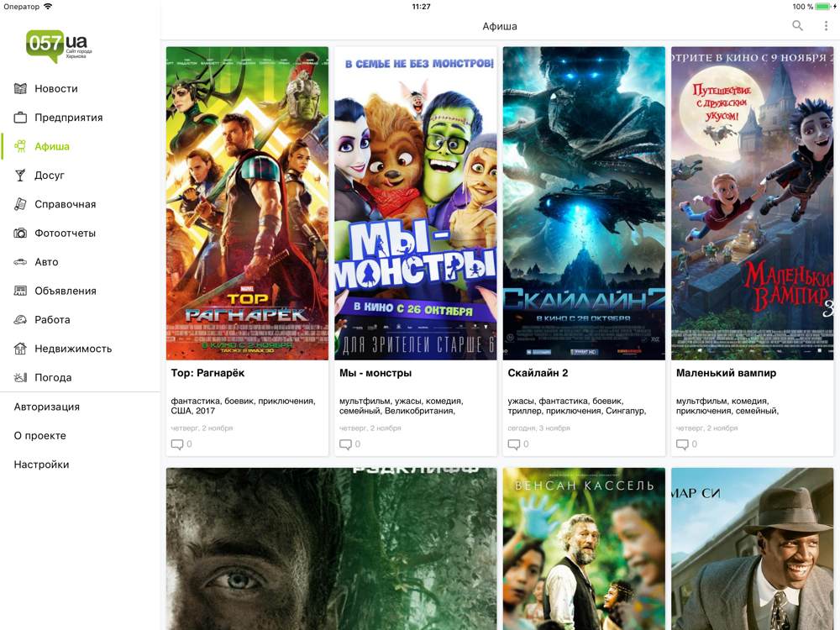Click the classifieds icon beside Объявления
The image size is (840, 630).
(x=20, y=291)
